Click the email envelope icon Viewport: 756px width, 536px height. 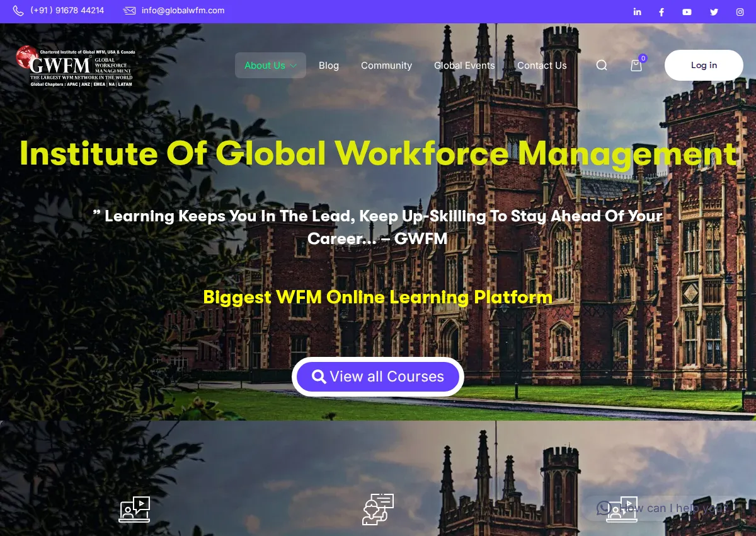click(x=129, y=11)
